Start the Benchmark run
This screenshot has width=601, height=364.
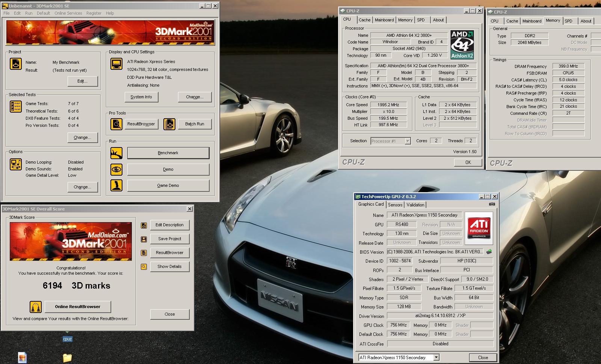coord(168,153)
